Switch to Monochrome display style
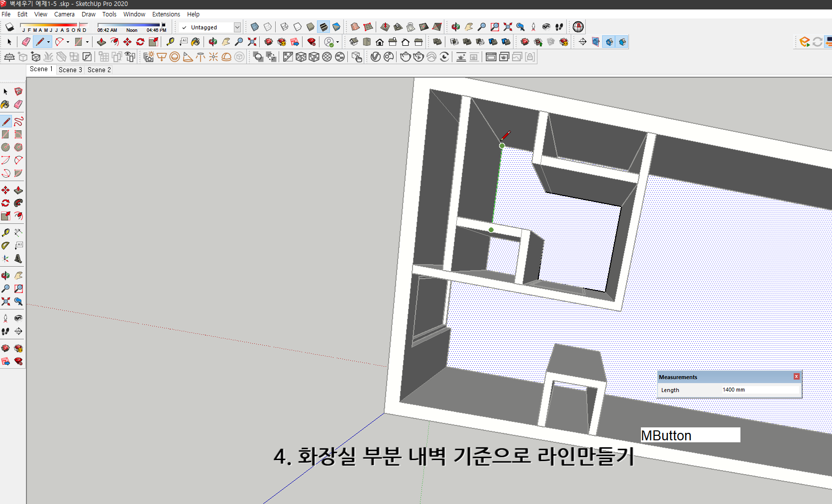832x504 pixels. 336,27
